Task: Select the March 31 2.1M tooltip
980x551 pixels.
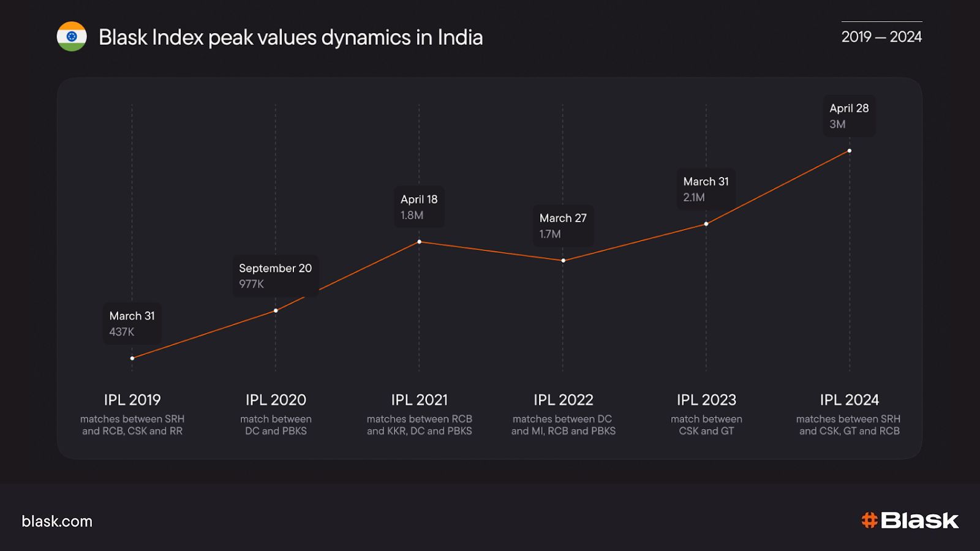Action: (x=706, y=189)
